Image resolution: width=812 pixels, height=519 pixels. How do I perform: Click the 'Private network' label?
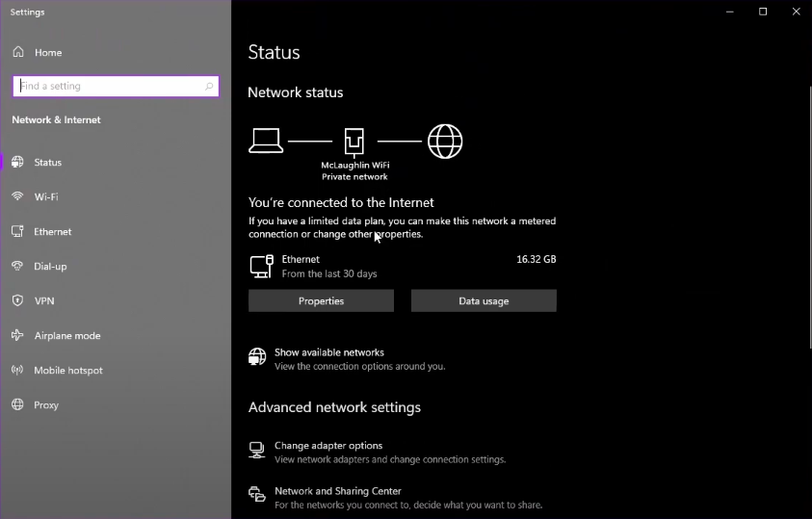point(354,177)
